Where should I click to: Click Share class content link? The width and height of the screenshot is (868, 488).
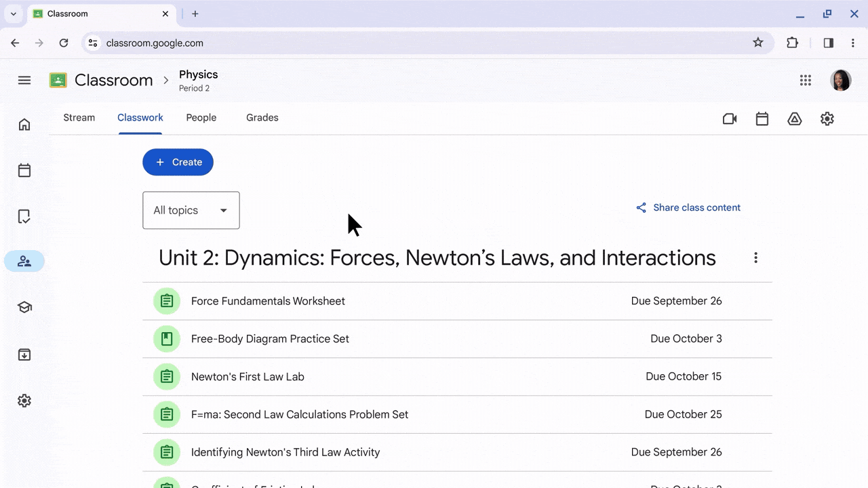pos(688,207)
